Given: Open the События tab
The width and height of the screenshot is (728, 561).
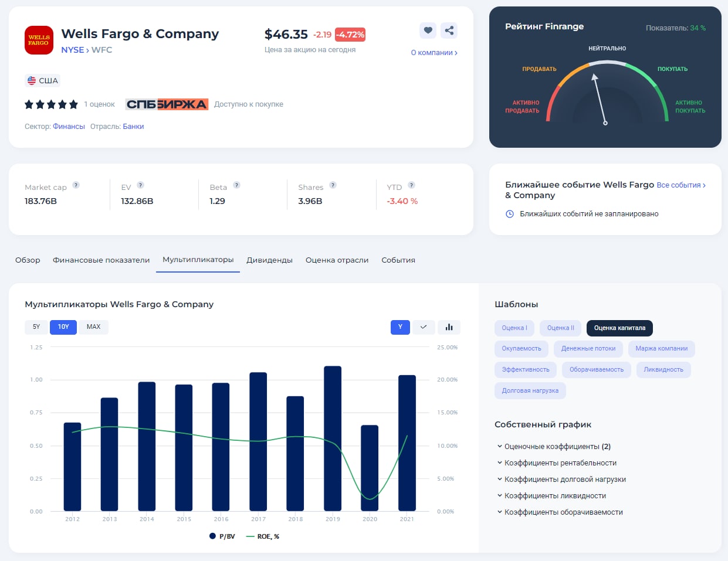Looking at the screenshot, I should point(398,260).
